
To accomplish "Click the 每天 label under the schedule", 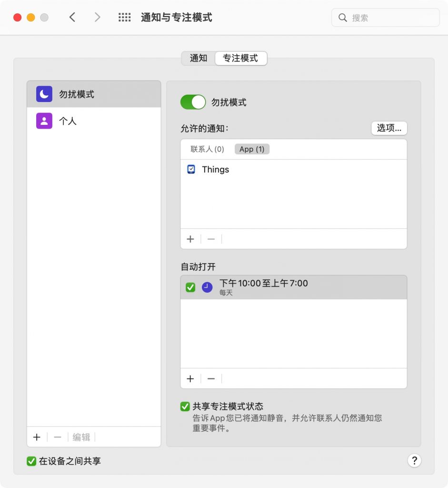I will point(226,293).
